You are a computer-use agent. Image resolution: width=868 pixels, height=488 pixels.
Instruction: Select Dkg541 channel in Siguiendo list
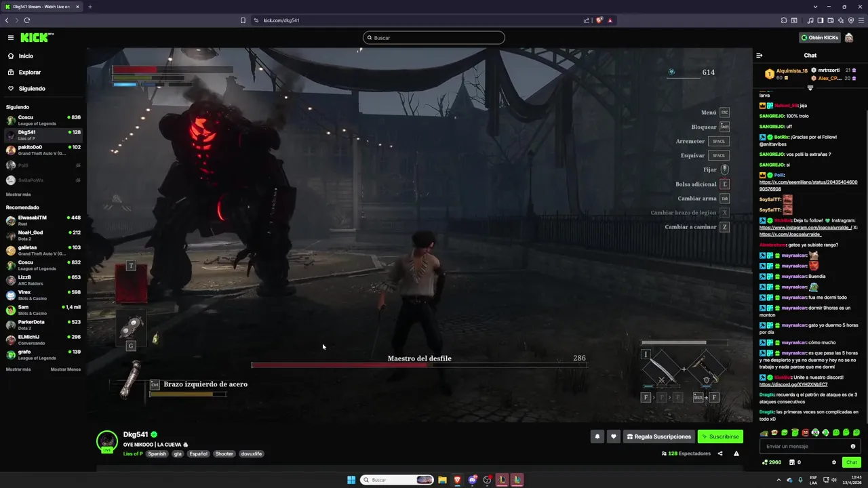43,135
